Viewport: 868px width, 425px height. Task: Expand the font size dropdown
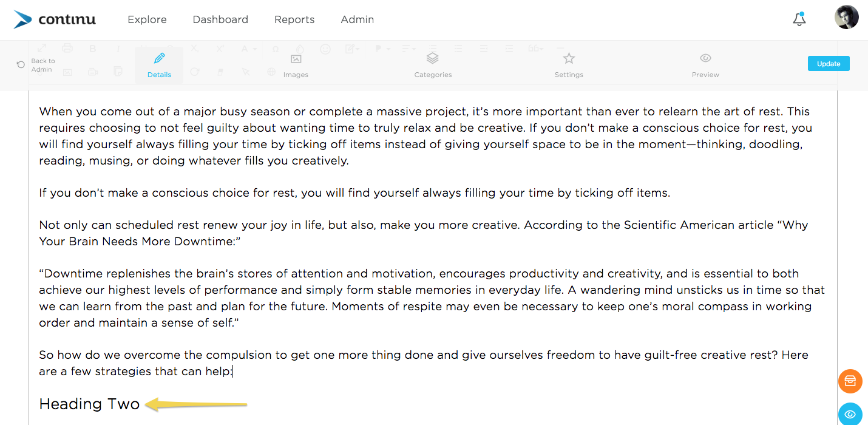click(x=249, y=49)
